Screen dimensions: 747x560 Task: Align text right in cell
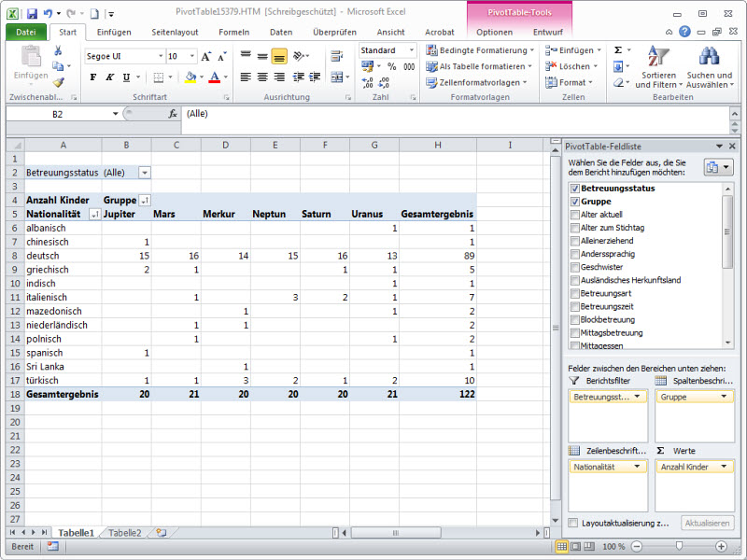pos(279,77)
